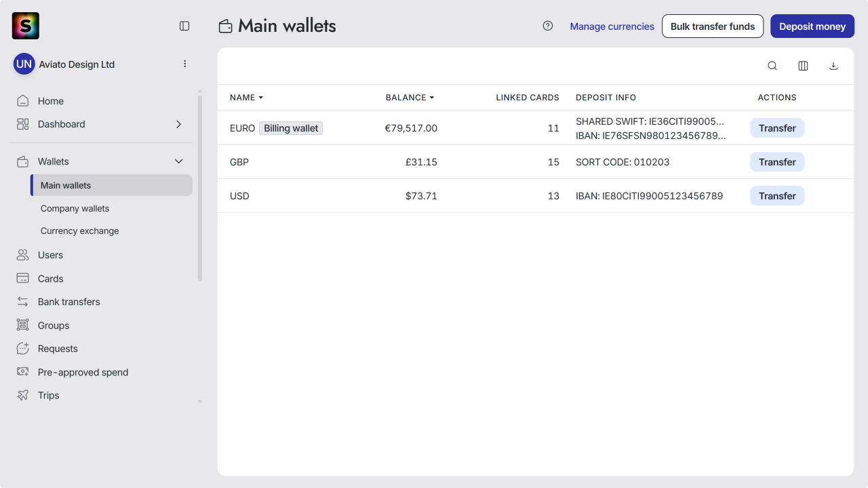Viewport: 868px width, 488px height.
Task: Click the Bank transfers arrows icon
Action: pyautogui.click(x=23, y=302)
